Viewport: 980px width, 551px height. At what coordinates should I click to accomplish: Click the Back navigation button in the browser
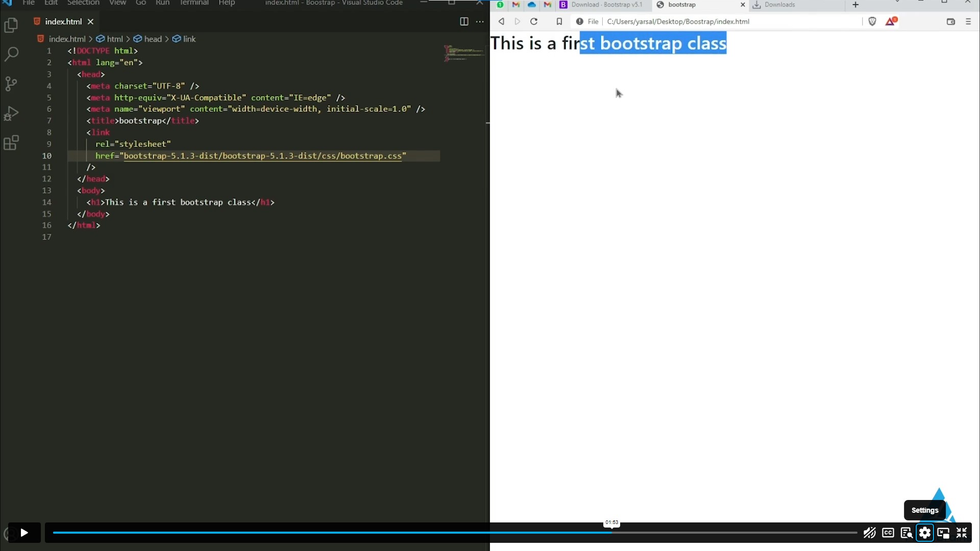pyautogui.click(x=501, y=21)
